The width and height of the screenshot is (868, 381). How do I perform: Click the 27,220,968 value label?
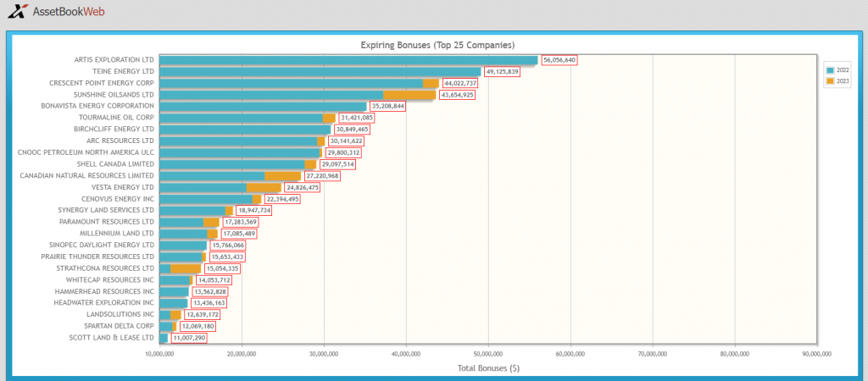[322, 176]
